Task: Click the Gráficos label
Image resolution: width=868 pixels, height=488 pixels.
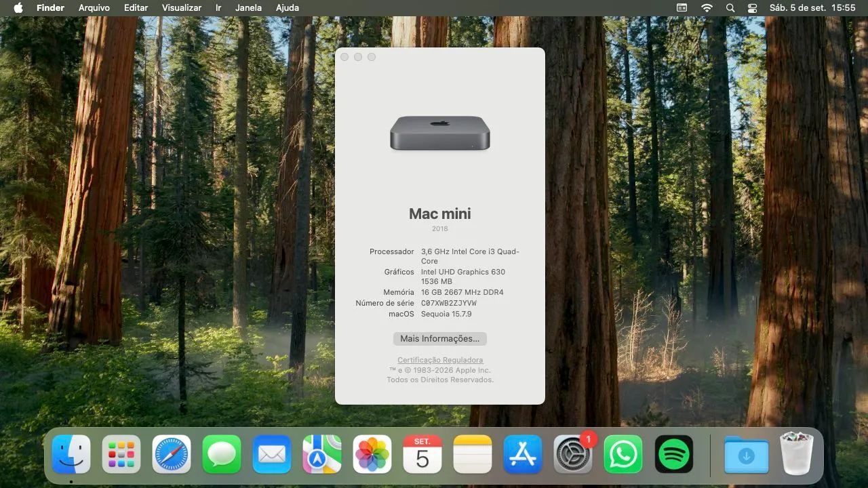Action: coord(399,272)
